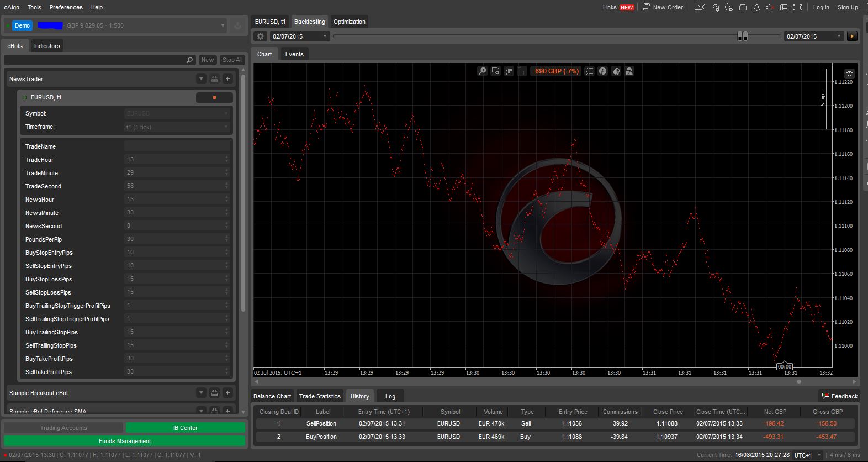Adjust the PoundsPerPip stepper value
868x462 pixels.
click(226, 239)
